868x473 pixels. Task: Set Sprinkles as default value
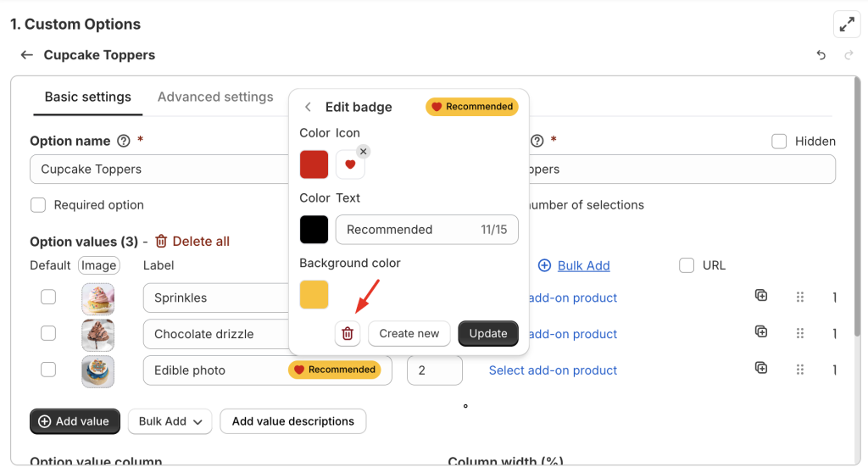[x=48, y=297]
